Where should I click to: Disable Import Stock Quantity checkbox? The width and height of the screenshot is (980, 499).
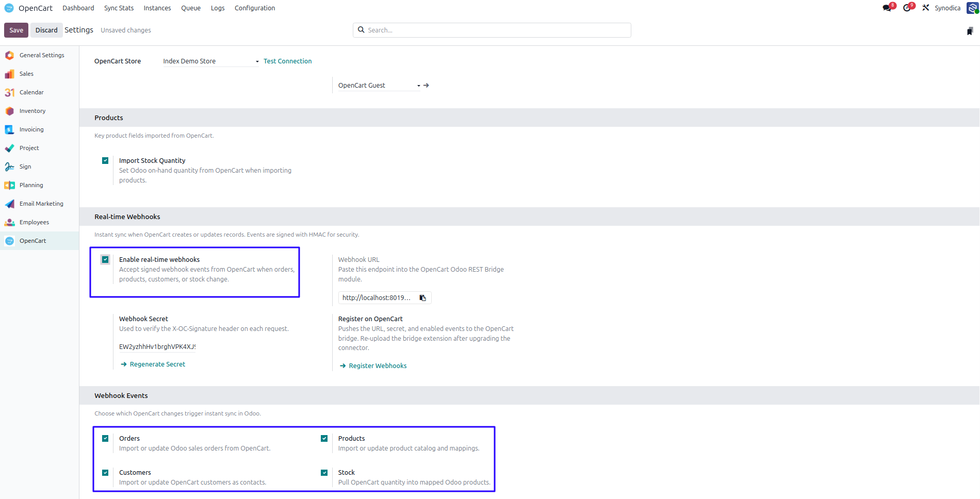click(x=105, y=161)
